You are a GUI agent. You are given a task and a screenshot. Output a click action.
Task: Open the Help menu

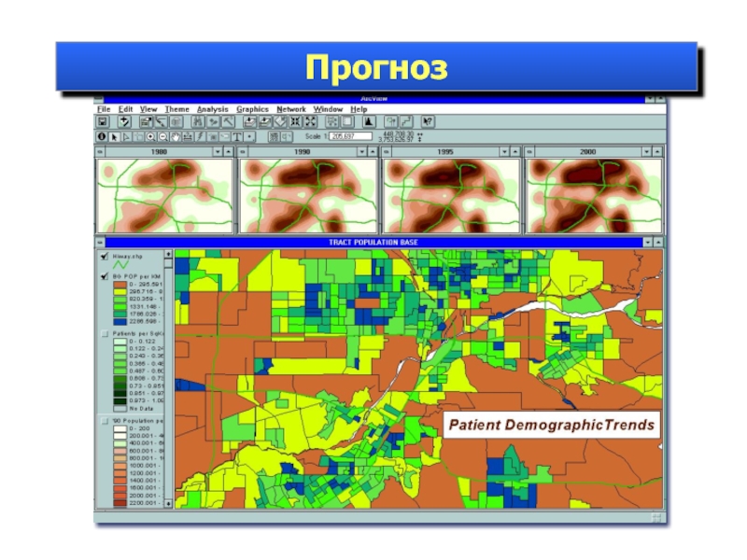[359, 109]
